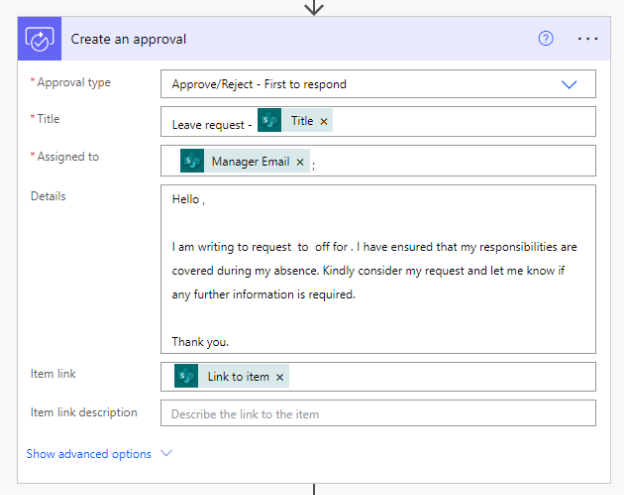This screenshot has height=495, width=624.
Task: Focus the Assigned to input field
Action: [x=378, y=161]
